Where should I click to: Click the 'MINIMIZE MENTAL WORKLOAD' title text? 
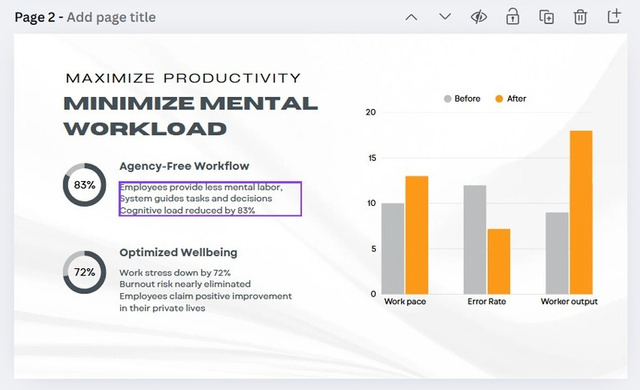tap(190, 116)
